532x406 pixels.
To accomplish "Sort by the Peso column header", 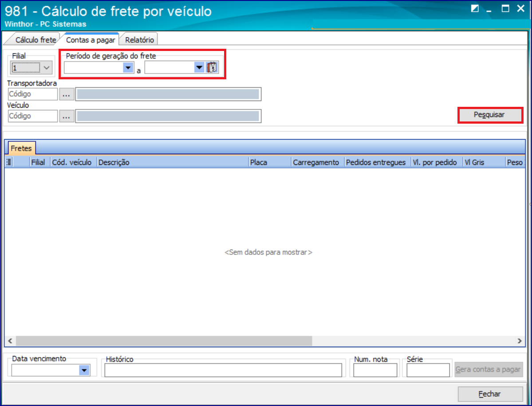I will pos(515,162).
